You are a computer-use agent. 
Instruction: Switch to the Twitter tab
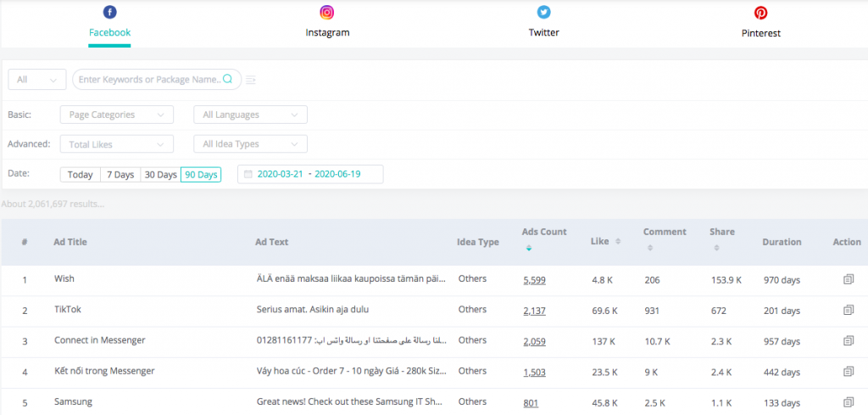543,33
